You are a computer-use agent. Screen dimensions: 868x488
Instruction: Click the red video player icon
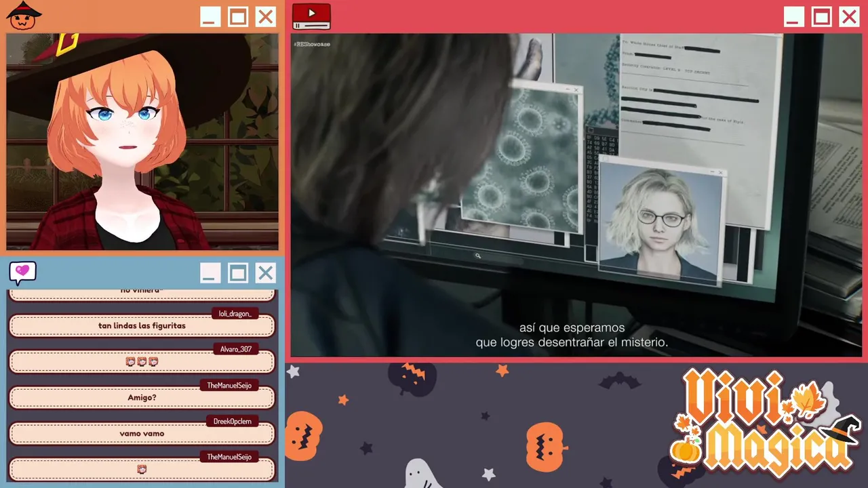click(x=311, y=16)
